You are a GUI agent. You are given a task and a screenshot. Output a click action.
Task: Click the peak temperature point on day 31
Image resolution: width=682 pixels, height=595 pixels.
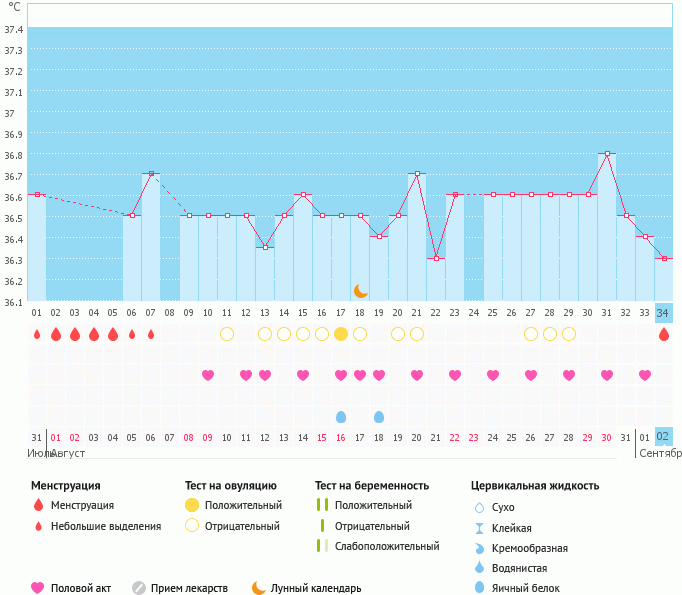[x=607, y=154]
